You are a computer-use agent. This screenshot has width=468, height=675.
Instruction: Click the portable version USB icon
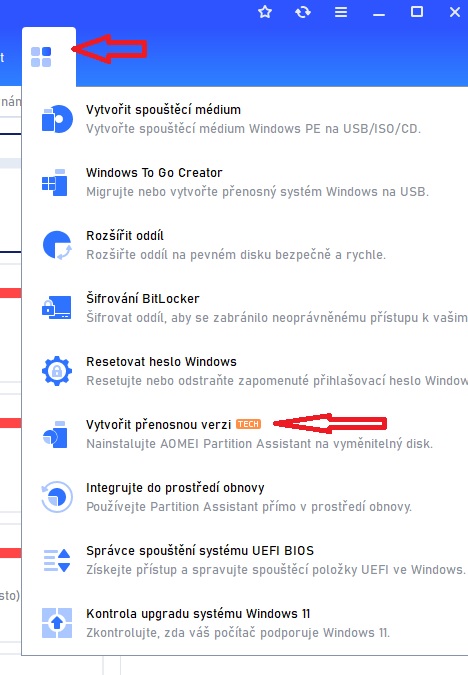(55, 434)
